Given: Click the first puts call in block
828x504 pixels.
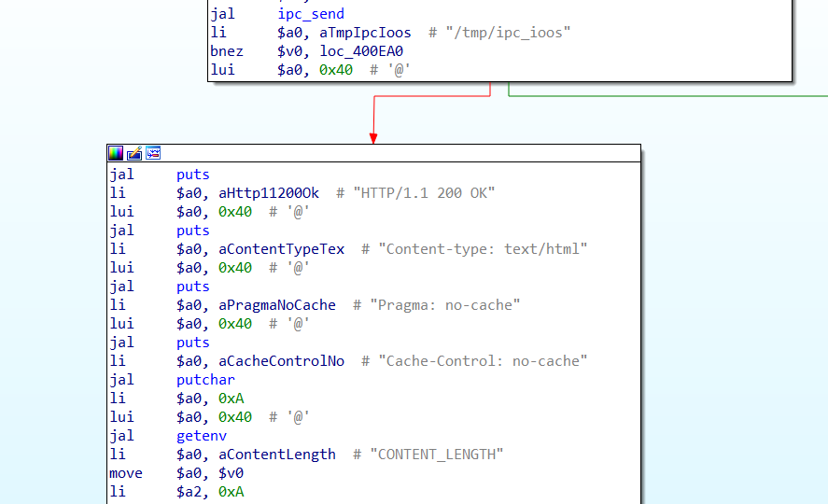Looking at the screenshot, I should [x=193, y=175].
